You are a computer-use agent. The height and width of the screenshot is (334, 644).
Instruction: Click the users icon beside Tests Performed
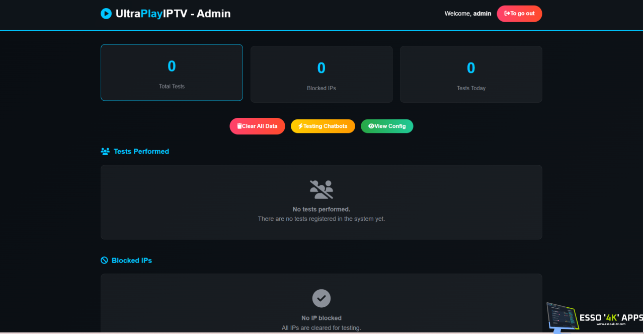click(x=105, y=151)
